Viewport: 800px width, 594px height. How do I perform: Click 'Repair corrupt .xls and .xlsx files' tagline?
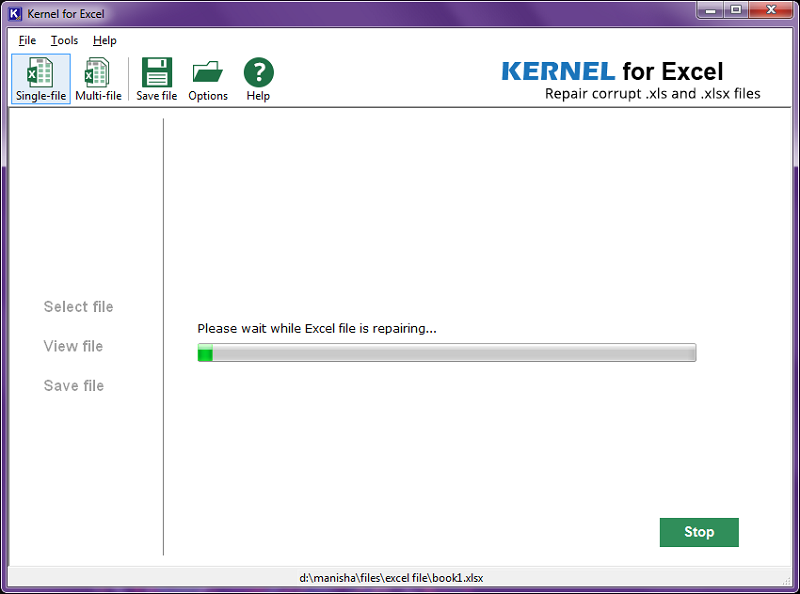pos(653,94)
